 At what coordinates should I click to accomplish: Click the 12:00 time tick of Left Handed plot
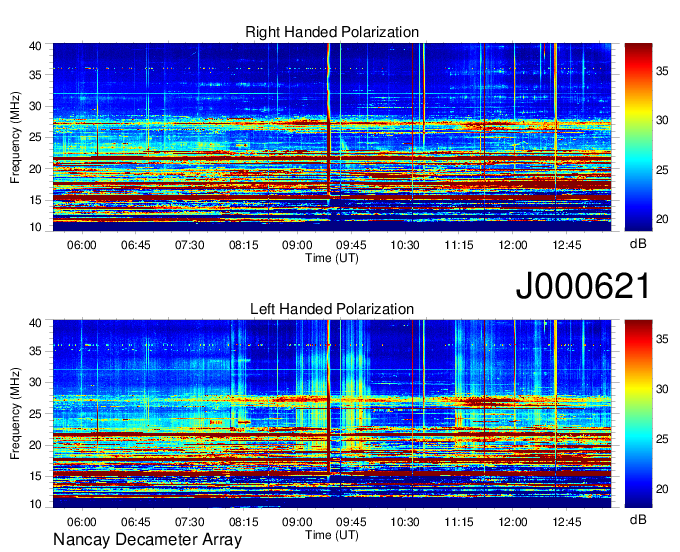(x=513, y=522)
